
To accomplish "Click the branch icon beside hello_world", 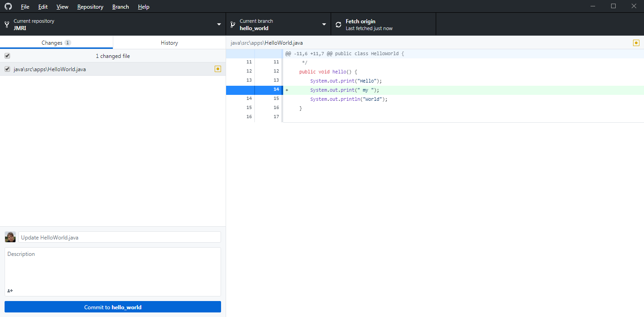I will (232, 25).
